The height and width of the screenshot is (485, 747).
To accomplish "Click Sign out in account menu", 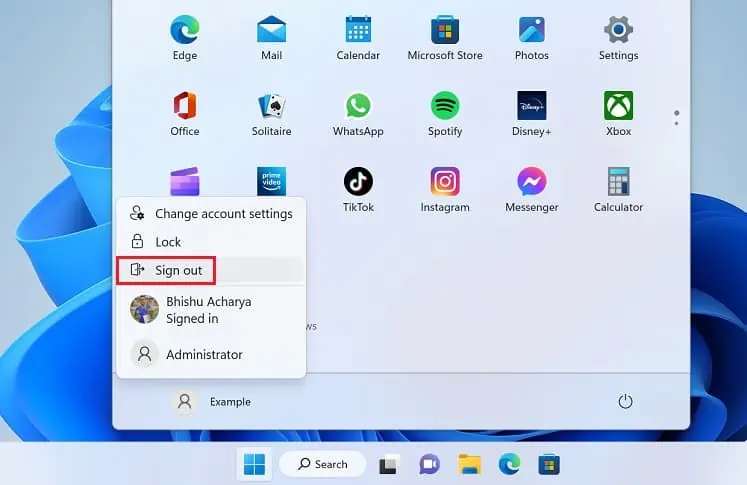I will (211, 270).
